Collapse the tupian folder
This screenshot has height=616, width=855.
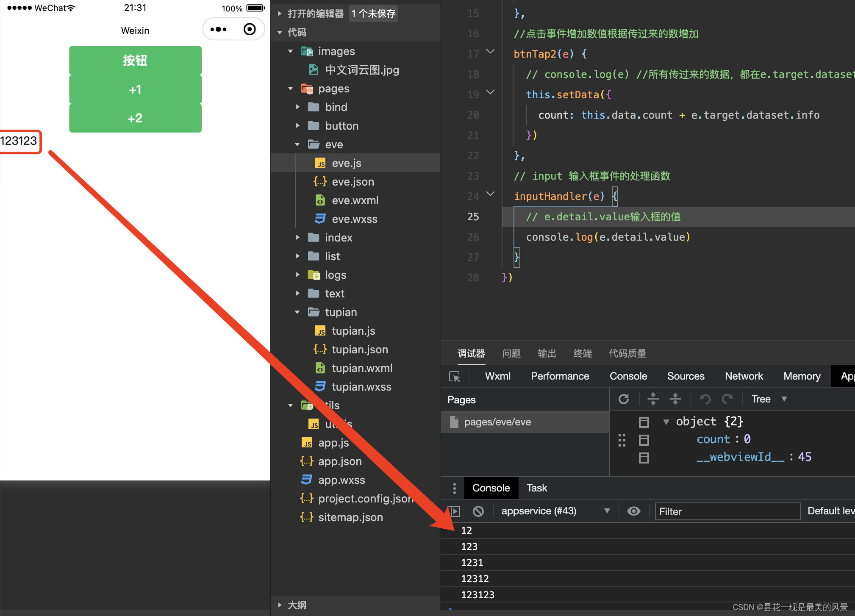click(x=298, y=312)
